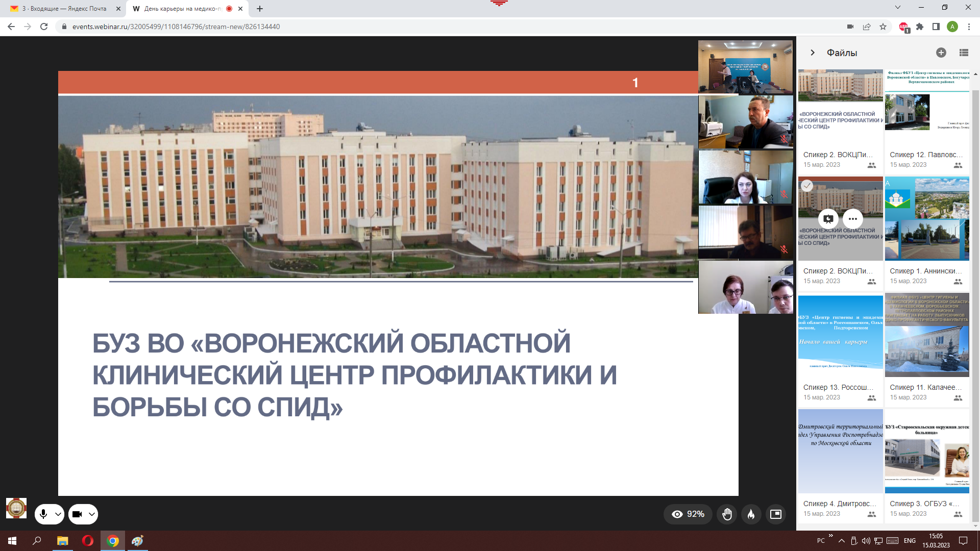This screenshot has width=980, height=551.
Task: Toggle the Chrome side panel icon
Action: coord(936,27)
